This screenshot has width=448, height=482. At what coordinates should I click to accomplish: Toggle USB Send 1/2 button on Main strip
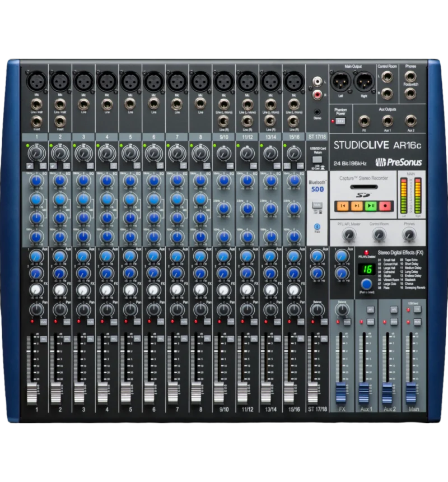coord(417,310)
